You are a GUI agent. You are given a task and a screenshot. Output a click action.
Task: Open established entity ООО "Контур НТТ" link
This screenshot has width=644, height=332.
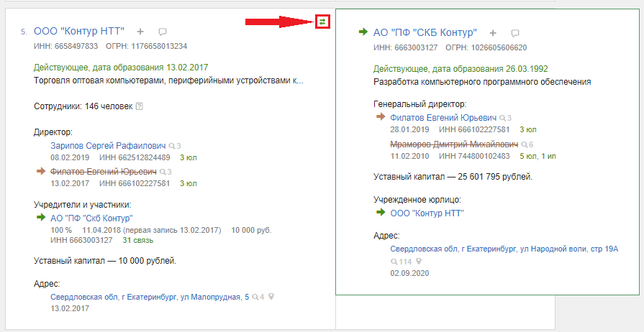[x=427, y=213]
